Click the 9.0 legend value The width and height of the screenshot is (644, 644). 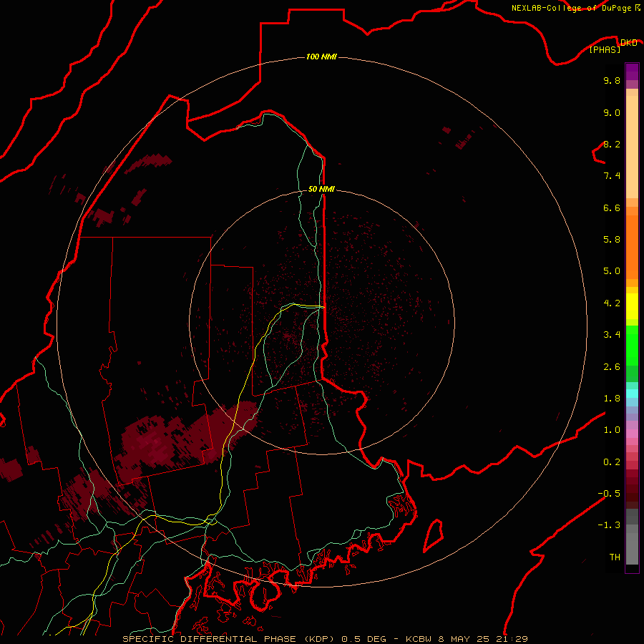click(x=612, y=112)
